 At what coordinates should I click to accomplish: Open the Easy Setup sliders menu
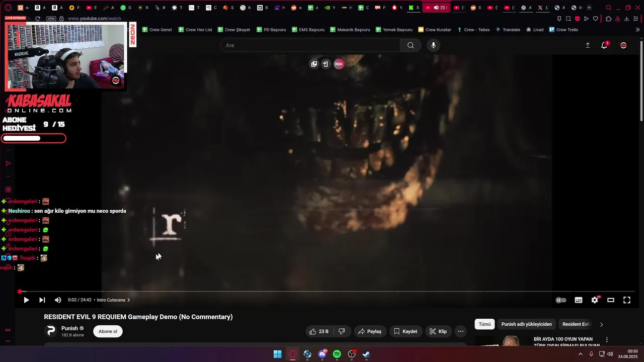[x=636, y=19]
